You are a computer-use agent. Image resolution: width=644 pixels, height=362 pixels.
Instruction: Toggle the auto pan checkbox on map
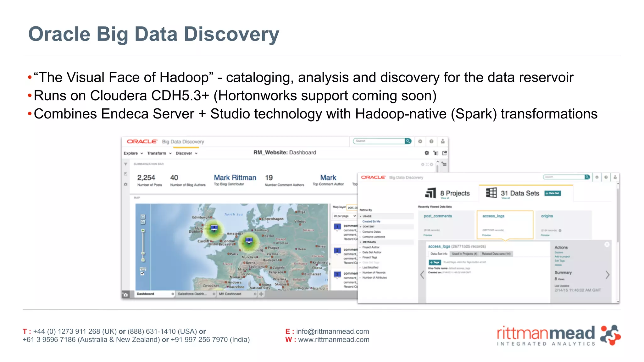click(x=142, y=273)
